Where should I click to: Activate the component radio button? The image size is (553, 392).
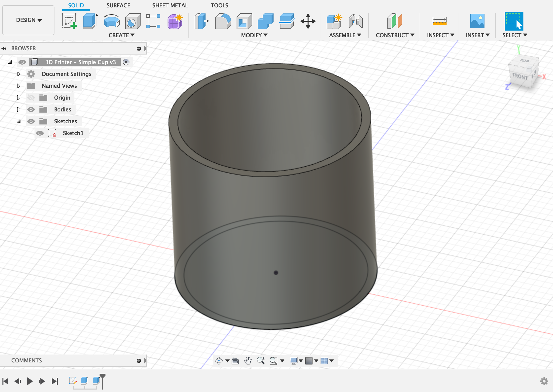[126, 62]
